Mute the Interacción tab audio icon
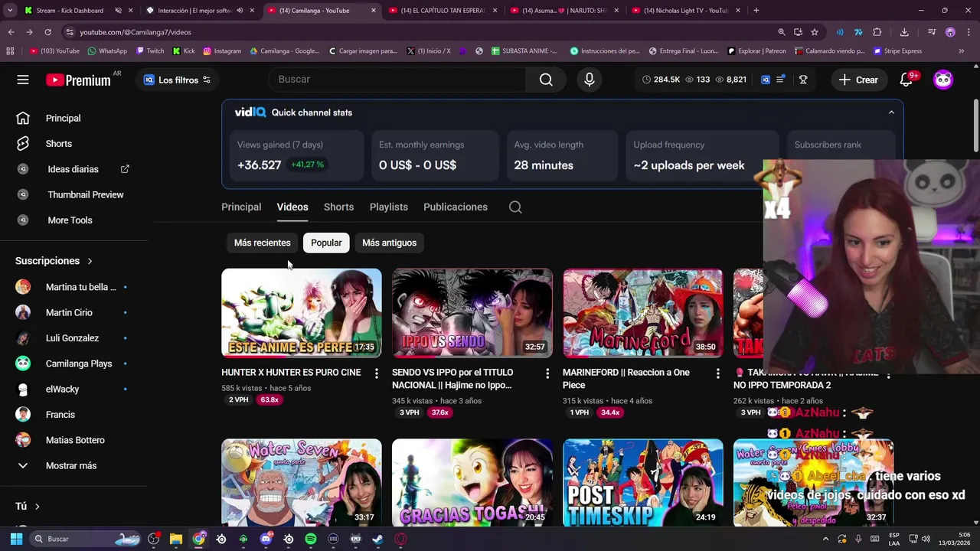Image resolution: width=980 pixels, height=551 pixels. [240, 11]
